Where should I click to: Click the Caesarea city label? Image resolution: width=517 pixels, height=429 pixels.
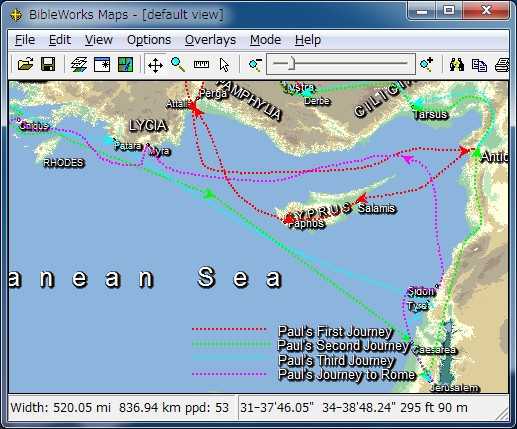click(x=434, y=350)
